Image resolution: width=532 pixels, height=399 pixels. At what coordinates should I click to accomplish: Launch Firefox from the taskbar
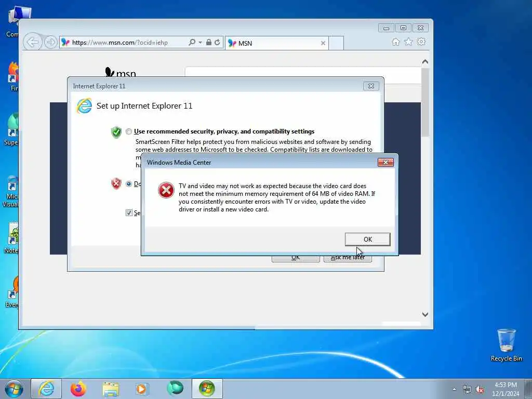[78, 389]
